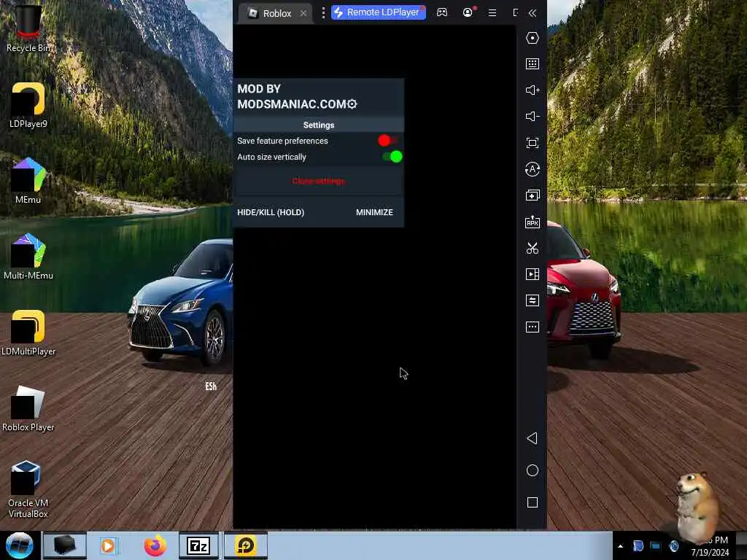Install an APK via the APK icon
Screen dimensions: 747x560
[532, 222]
